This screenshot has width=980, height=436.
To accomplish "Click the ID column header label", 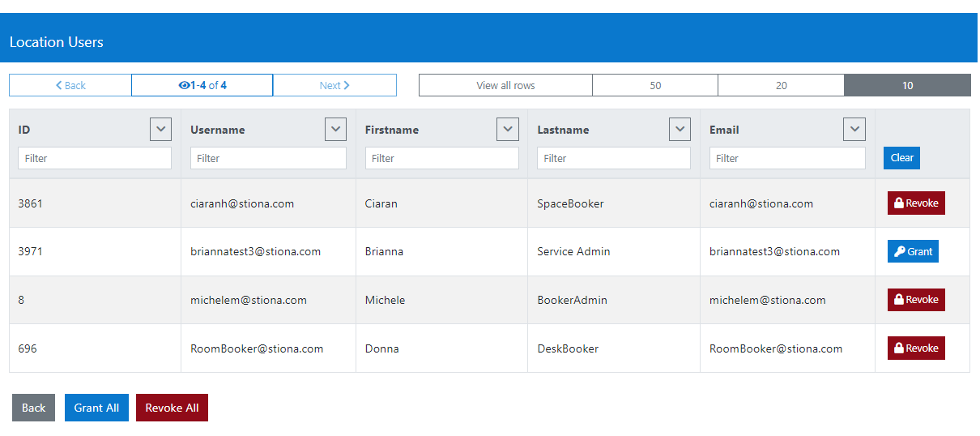I will point(24,130).
